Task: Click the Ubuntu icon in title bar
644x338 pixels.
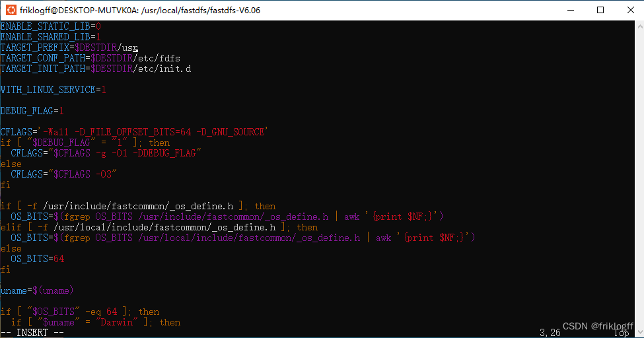Action: (x=11, y=10)
